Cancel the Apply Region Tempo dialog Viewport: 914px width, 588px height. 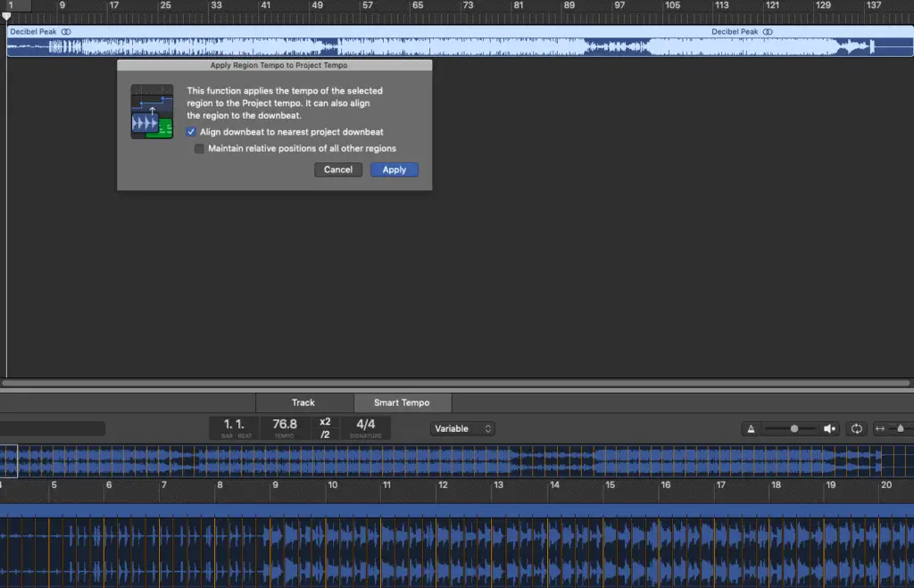click(338, 170)
